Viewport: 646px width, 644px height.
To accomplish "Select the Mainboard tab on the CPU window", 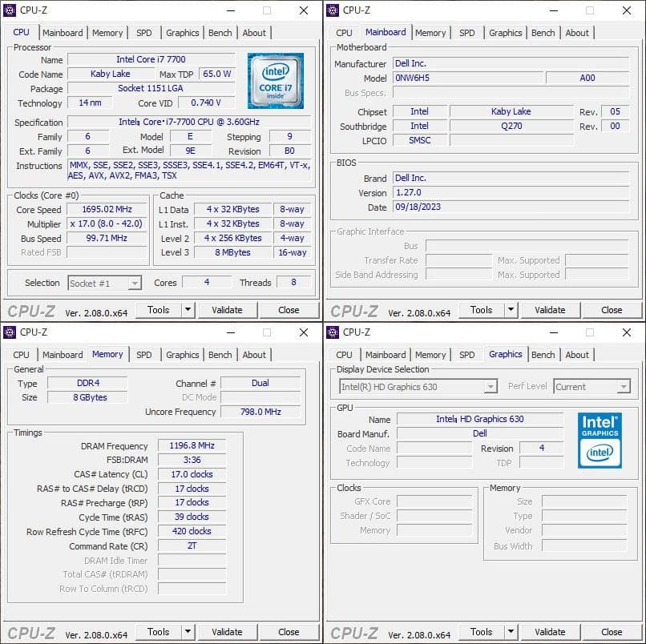I will coord(63,33).
